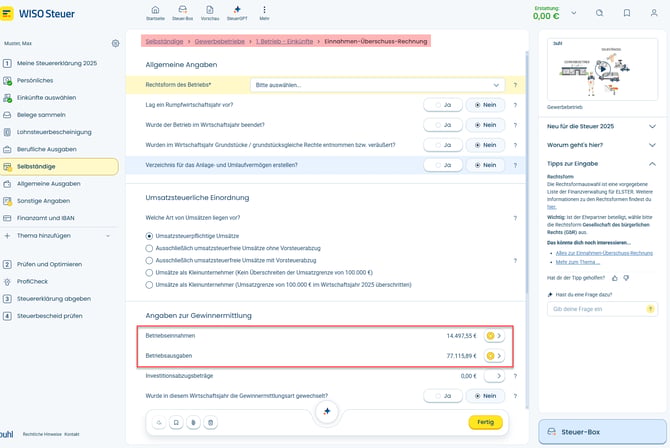Click the Gewerbebetriebe breadcrumb link

[220, 41]
